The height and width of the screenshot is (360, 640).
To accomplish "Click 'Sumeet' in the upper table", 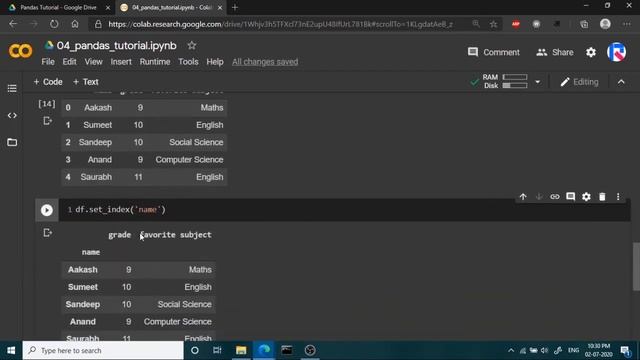I will 98,125.
